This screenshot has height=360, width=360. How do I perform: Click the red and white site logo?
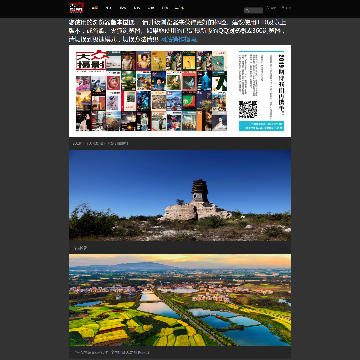pyautogui.click(x=76, y=7)
